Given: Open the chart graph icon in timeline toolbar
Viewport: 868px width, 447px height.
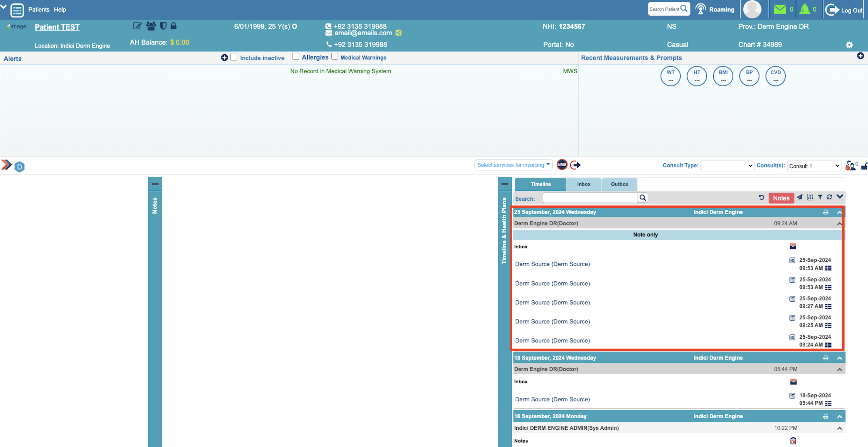Looking at the screenshot, I should point(810,197).
